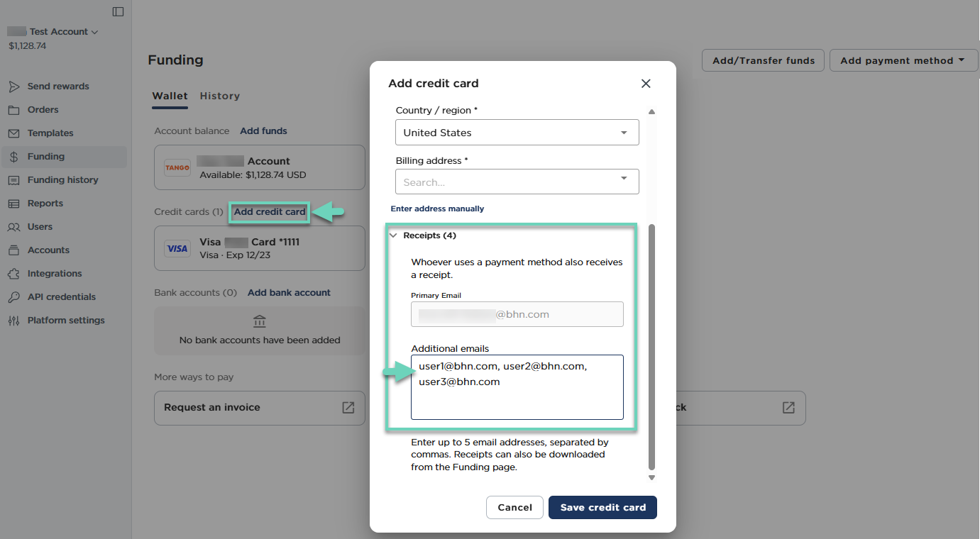Viewport: 980px width, 539px height.
Task: Expand the Add payment method dropdown
Action: [901, 60]
